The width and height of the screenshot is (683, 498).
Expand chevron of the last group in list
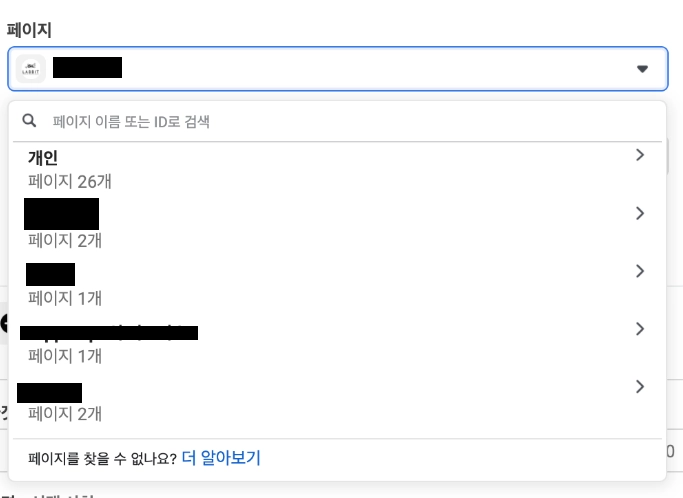tap(640, 387)
